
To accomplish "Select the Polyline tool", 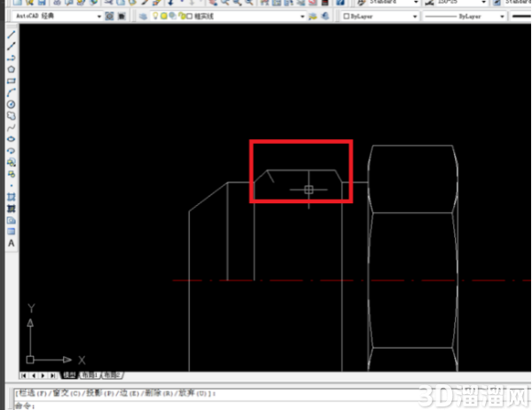I will pos(12,58).
